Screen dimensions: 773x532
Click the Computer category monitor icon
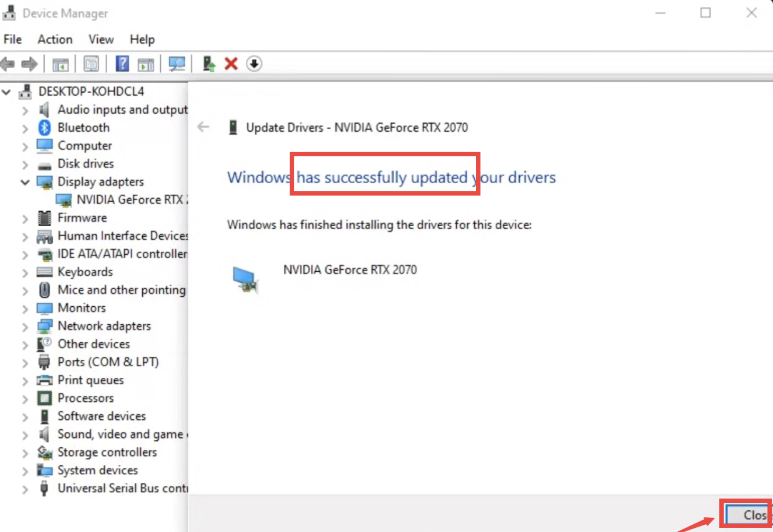tap(44, 146)
